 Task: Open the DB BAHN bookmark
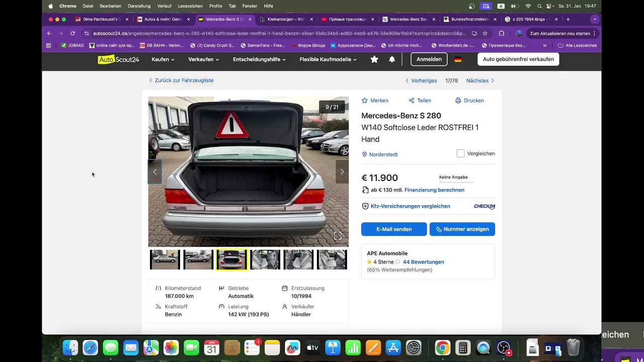tap(161, 45)
